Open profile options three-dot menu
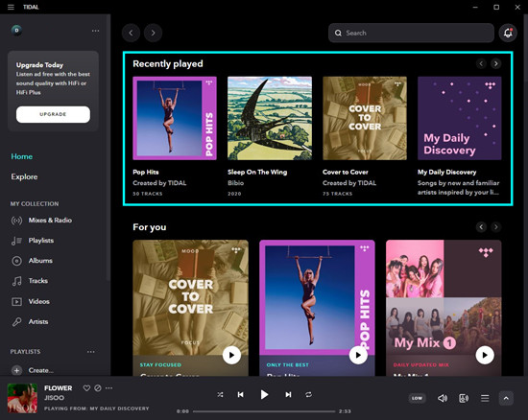This screenshot has height=420, width=528. pyautogui.click(x=96, y=31)
